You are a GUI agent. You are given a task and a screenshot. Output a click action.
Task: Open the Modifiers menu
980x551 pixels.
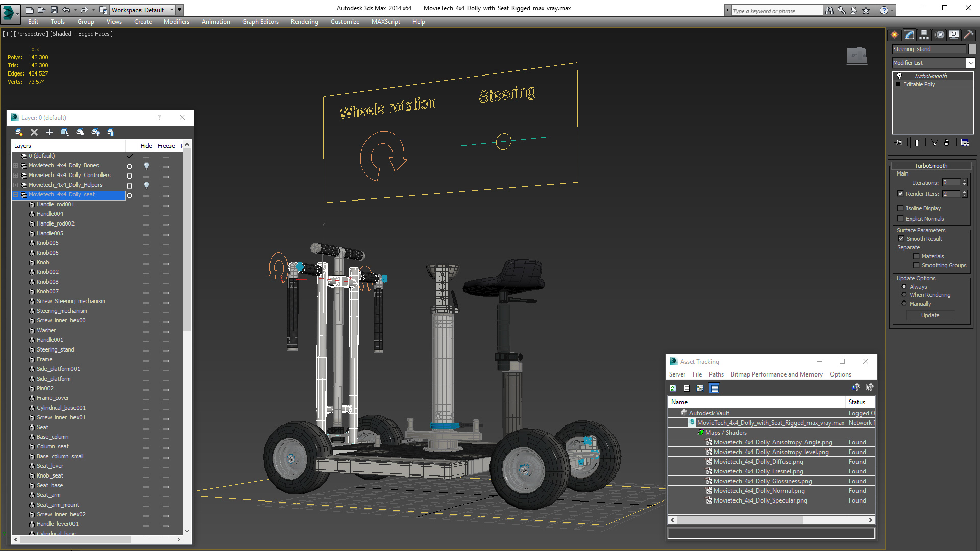(x=177, y=22)
